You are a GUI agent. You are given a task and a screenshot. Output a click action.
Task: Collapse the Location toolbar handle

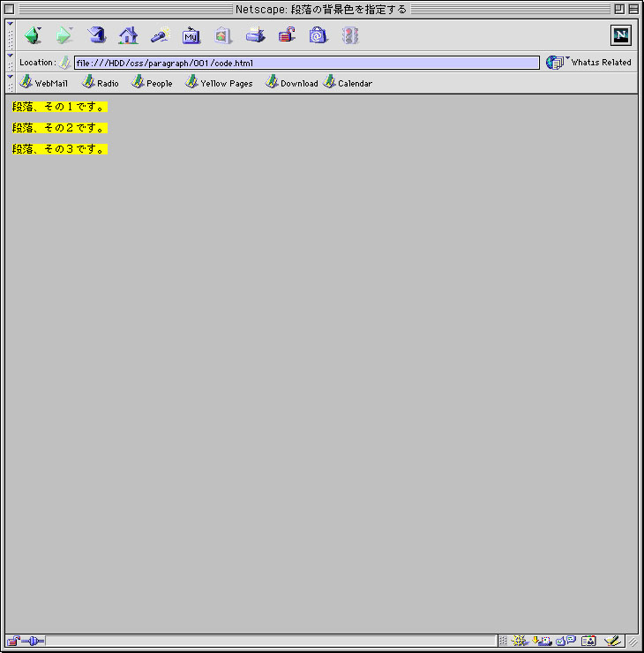point(11,62)
